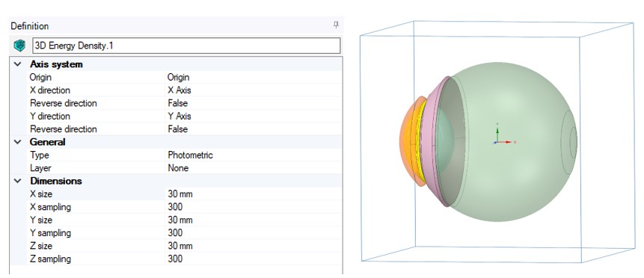Select the Layer property label
Screen dimensions: 644x278
click(x=40, y=168)
